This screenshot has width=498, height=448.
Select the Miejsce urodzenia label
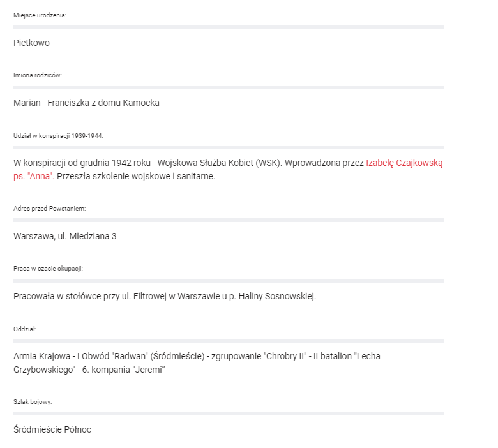[x=40, y=15]
